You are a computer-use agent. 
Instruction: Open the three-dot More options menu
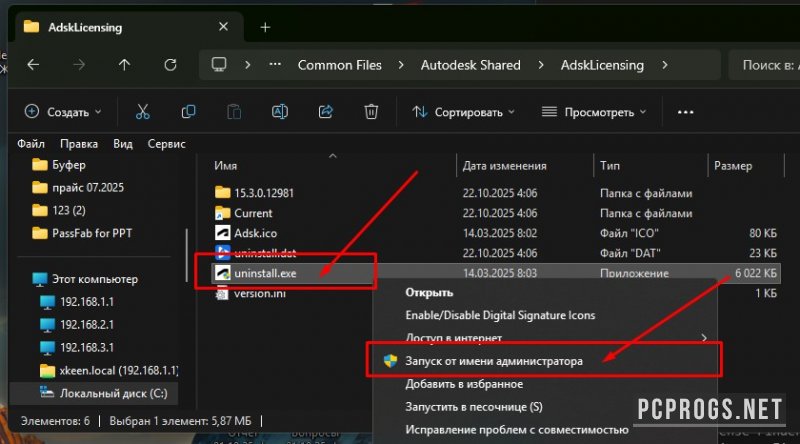pyautogui.click(x=685, y=112)
